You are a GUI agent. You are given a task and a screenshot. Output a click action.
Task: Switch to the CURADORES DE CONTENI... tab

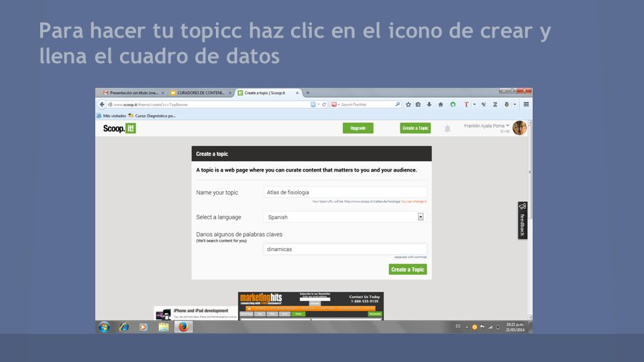(201, 93)
